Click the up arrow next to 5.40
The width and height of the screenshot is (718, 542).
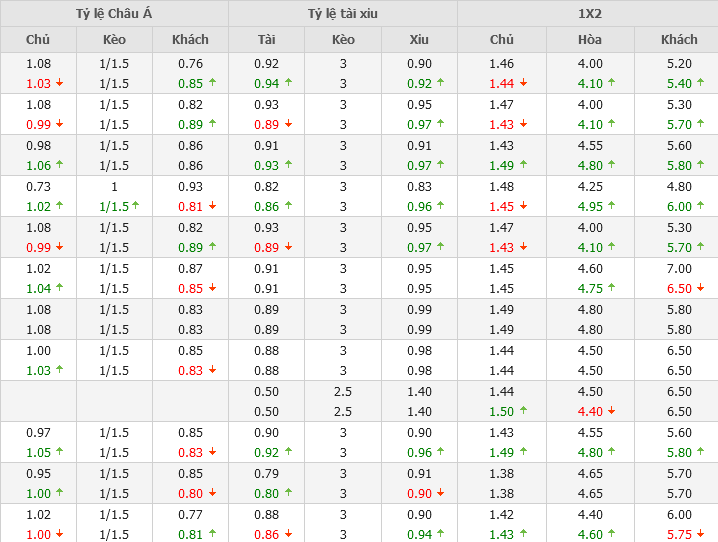click(700, 83)
